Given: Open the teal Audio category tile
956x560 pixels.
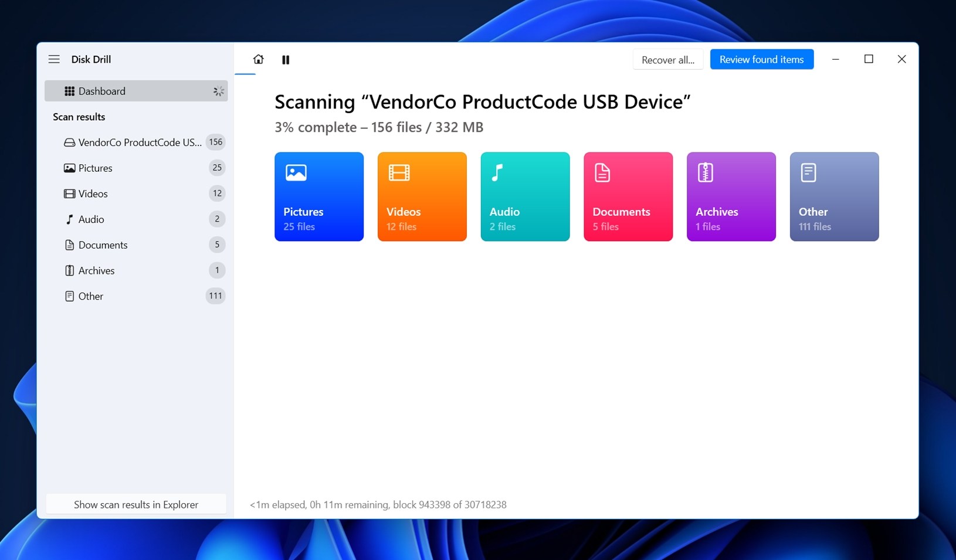Looking at the screenshot, I should point(525,196).
